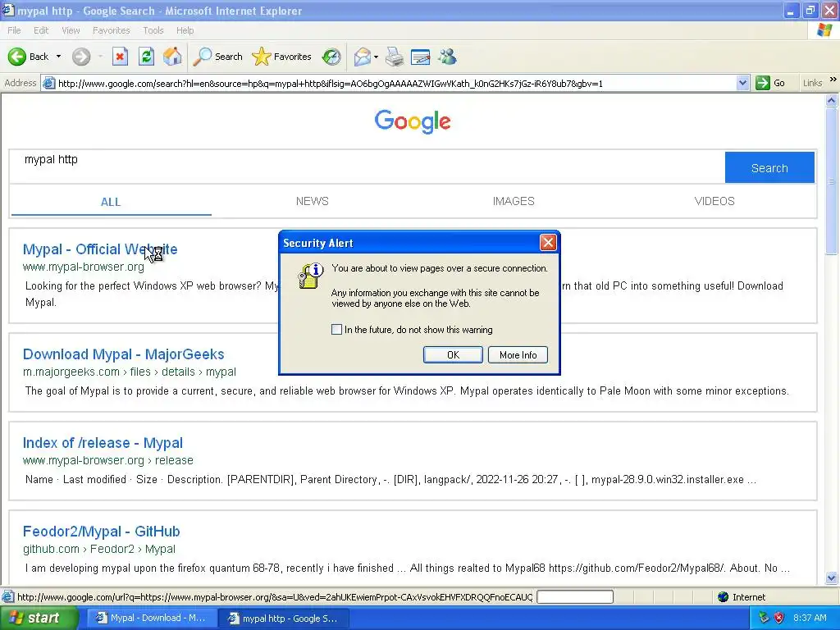
Task: Open the View menu
Action: (71, 30)
